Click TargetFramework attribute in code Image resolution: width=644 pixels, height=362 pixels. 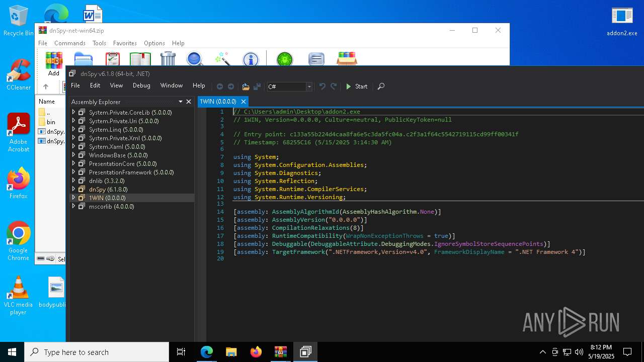(298, 252)
